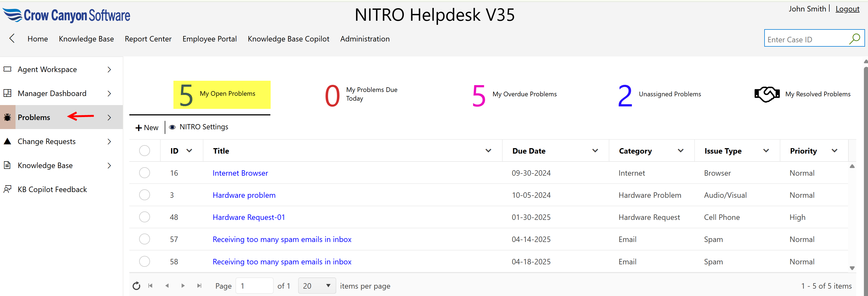Go to last page arrow icon
This screenshot has height=296, width=868.
199,286
